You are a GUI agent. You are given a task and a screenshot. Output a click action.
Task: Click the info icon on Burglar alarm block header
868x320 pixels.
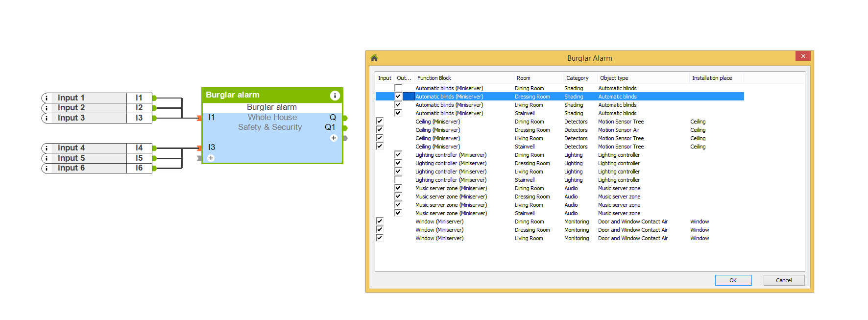335,96
